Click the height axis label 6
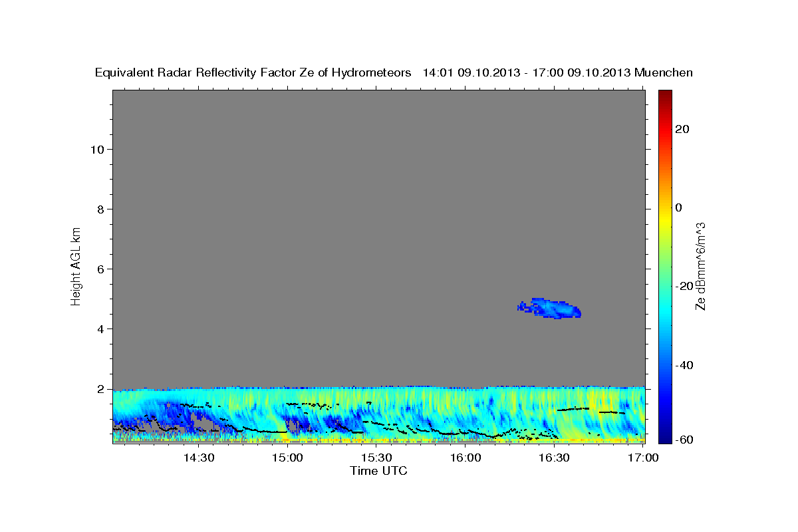 pos(100,269)
